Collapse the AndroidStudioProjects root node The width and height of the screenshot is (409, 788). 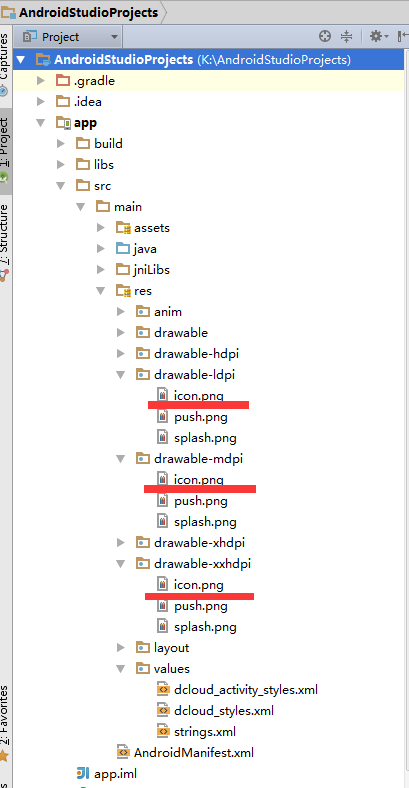point(21,60)
